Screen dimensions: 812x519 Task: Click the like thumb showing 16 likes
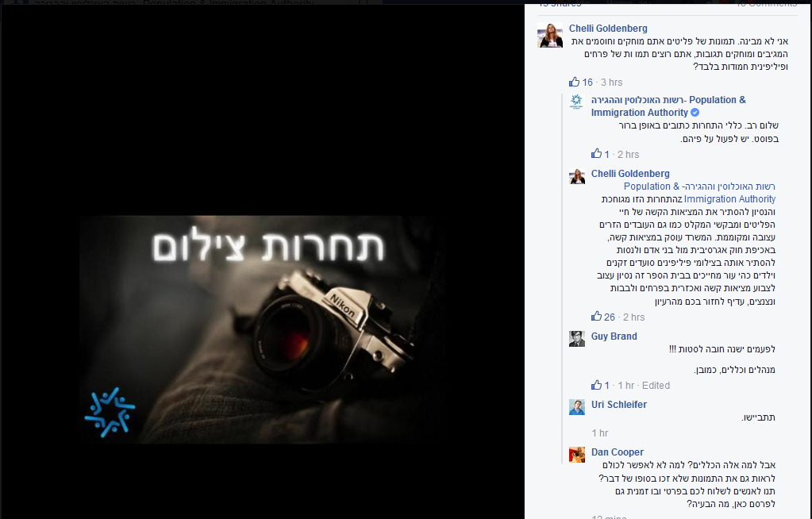tap(575, 82)
